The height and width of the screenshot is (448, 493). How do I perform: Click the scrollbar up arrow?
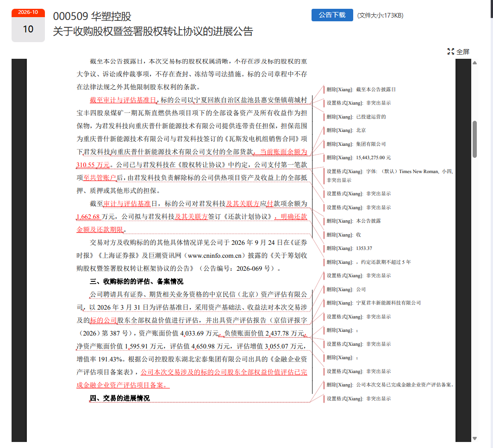point(475,63)
